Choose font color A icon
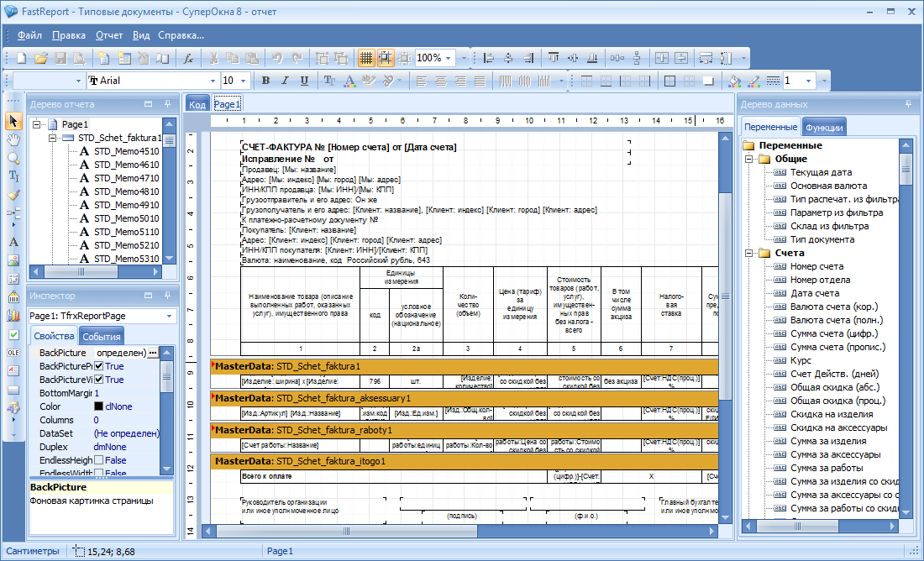The height and width of the screenshot is (561, 924). coord(349,81)
